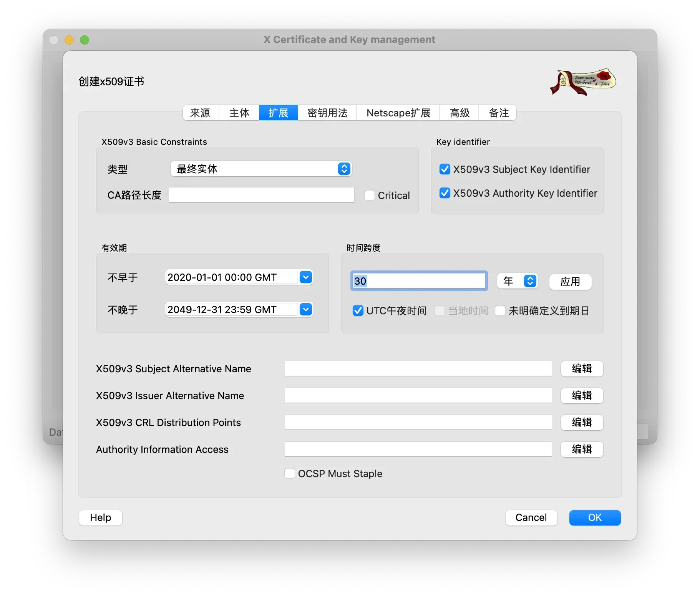Click 编辑 for Subject Alternative Name
This screenshot has height=597, width=700.
pos(582,369)
